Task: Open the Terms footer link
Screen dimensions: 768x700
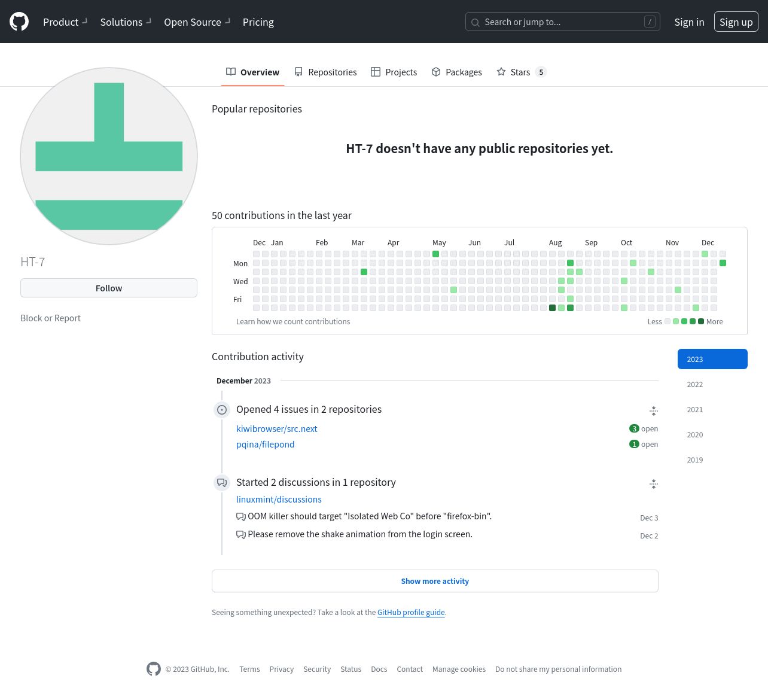Action: tap(249, 669)
